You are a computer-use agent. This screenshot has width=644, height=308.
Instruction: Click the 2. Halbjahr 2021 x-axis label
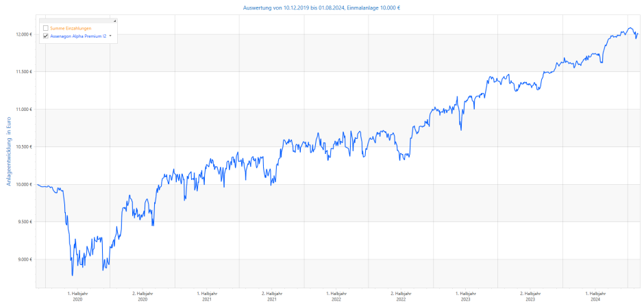point(272,296)
